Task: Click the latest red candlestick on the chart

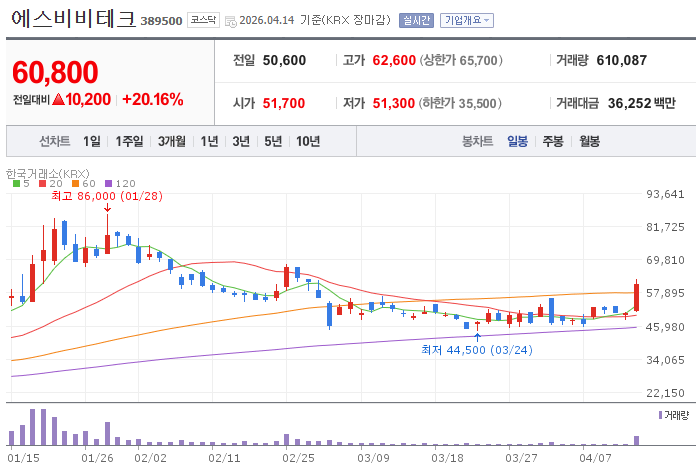Action: (x=637, y=297)
